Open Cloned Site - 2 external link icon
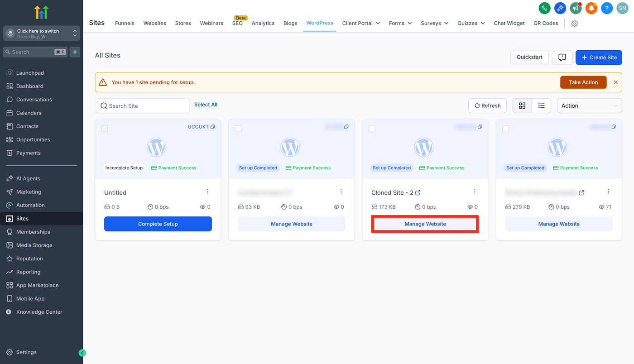 (x=418, y=193)
